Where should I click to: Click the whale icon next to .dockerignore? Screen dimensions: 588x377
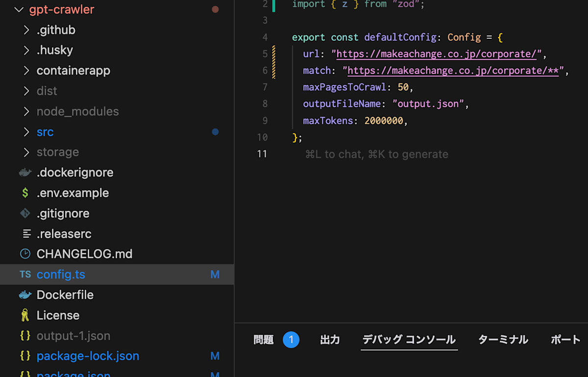(25, 172)
